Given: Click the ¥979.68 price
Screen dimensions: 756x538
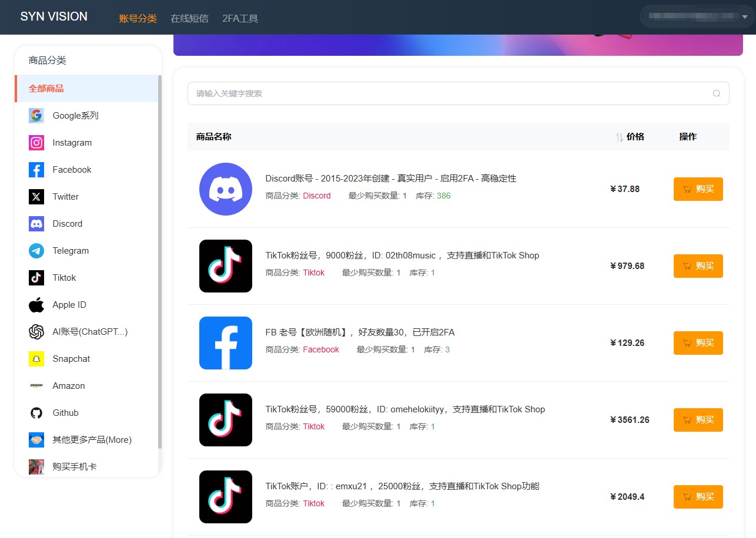Looking at the screenshot, I should [627, 266].
